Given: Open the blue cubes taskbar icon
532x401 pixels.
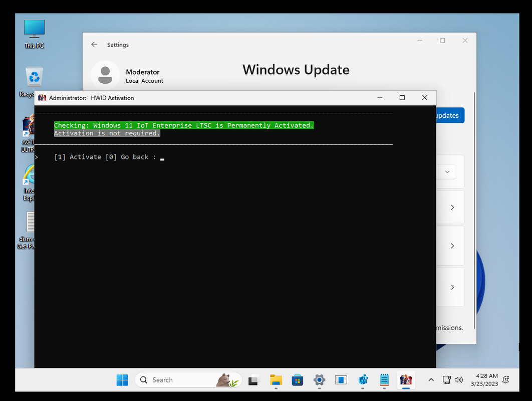Looking at the screenshot, I should pos(363,380).
